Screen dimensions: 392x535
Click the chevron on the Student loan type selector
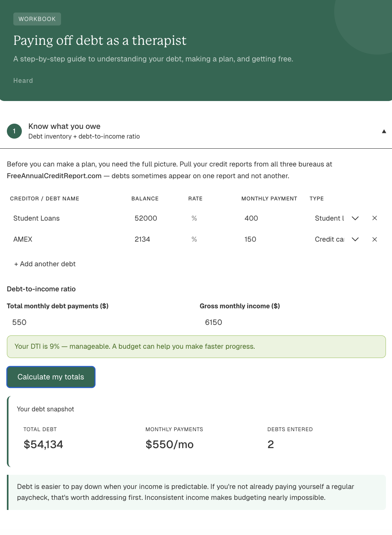click(355, 218)
